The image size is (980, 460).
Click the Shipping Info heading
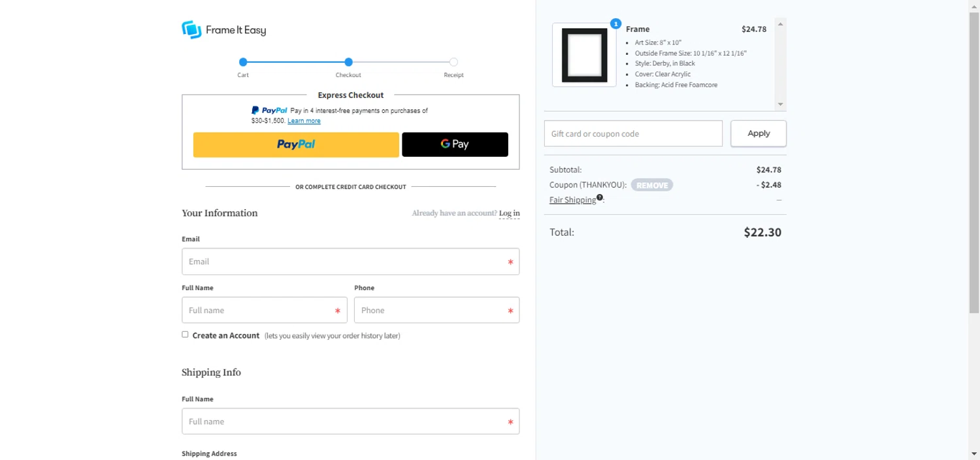coord(211,372)
